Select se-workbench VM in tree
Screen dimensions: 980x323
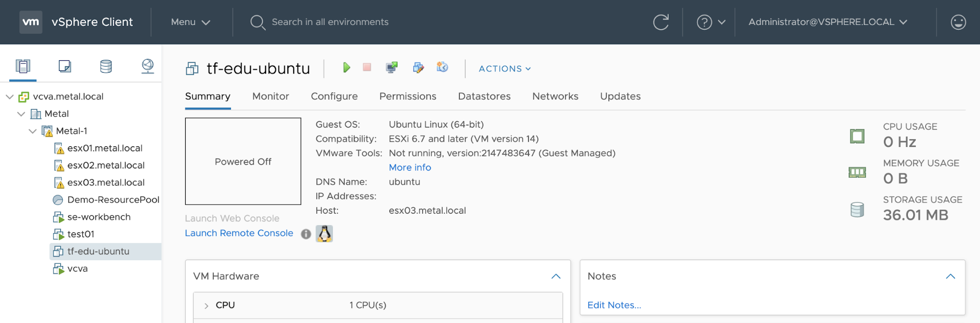[99, 217]
